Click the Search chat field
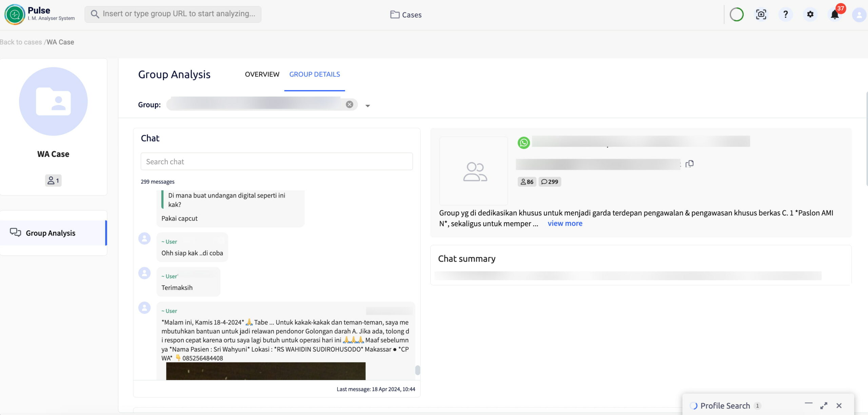The height and width of the screenshot is (415, 868). (276, 162)
